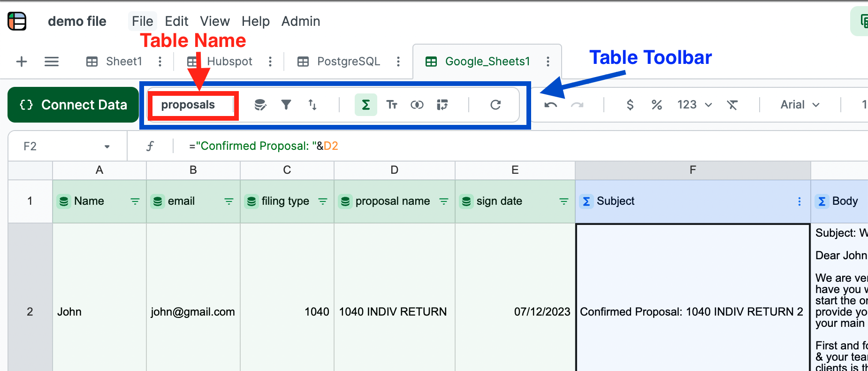Click the sigma icon on Subject column
The width and height of the screenshot is (868, 371).
pyautogui.click(x=586, y=201)
